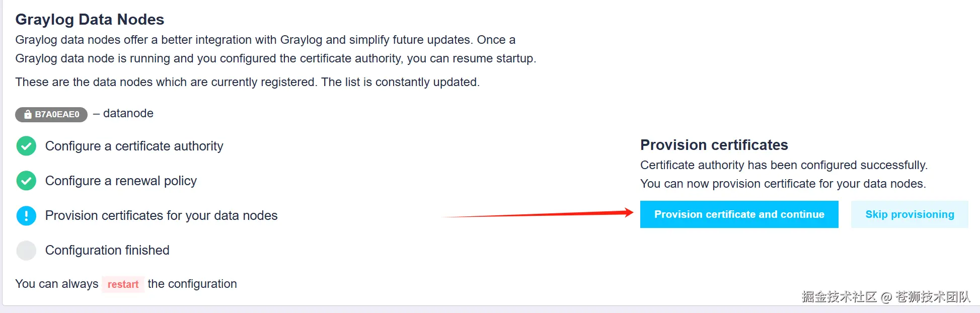Click the watermark text at bottom right
Screen dimensions: 980x313
pos(885,297)
